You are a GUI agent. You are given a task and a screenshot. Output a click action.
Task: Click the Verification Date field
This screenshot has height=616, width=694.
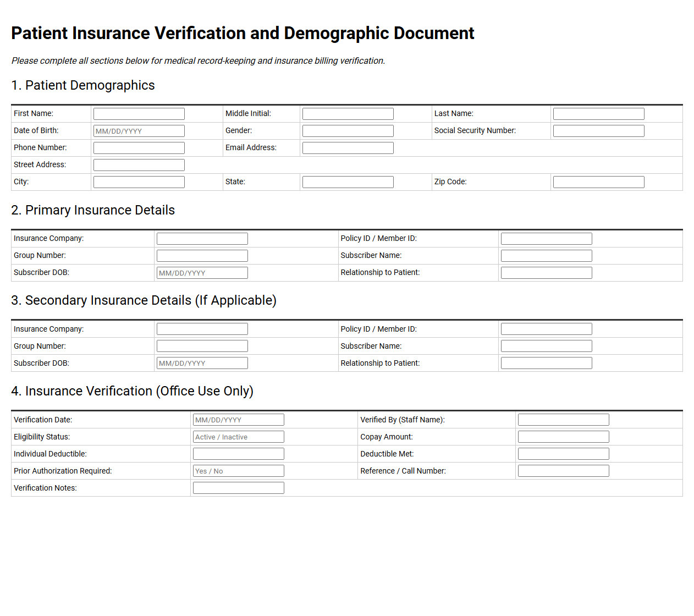coord(239,420)
